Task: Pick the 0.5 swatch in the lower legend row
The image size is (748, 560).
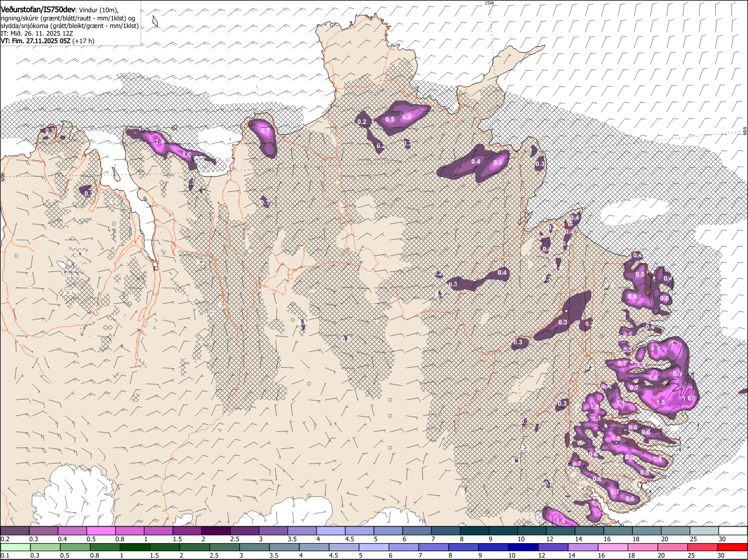Action: [x=75, y=547]
